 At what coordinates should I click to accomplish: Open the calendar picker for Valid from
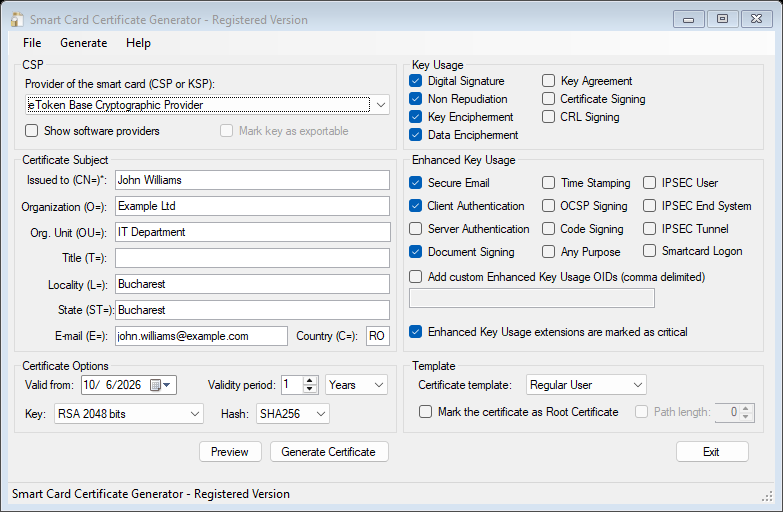tap(161, 385)
